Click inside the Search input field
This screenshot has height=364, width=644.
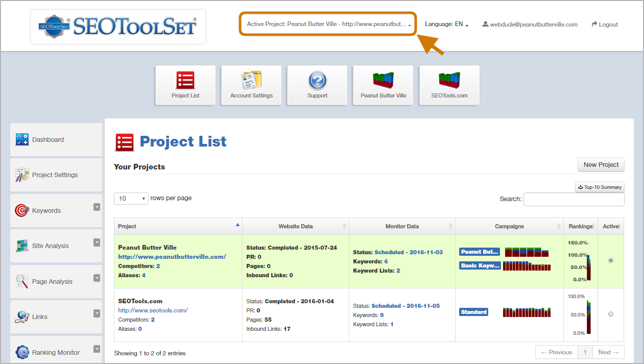click(574, 200)
